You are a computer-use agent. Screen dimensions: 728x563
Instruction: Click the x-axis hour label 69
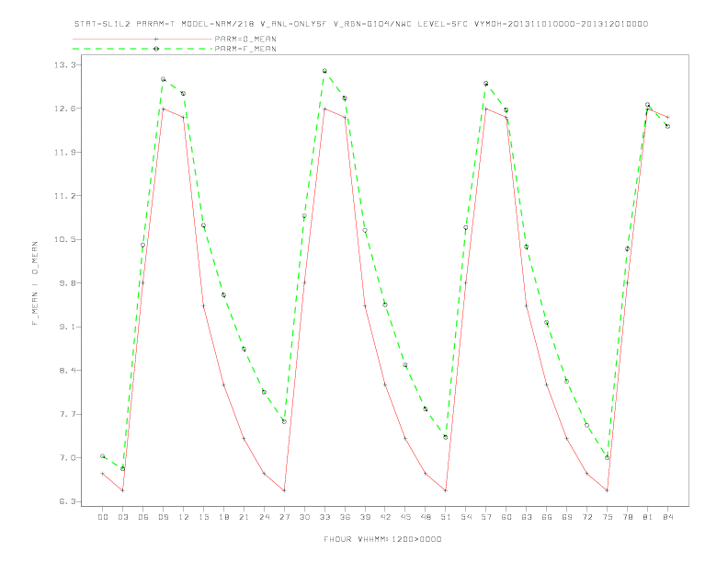pos(567,517)
